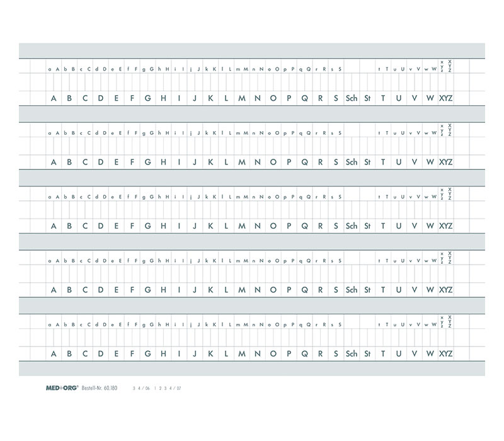Click large letter Q in the third row
The image size is (504, 441).
pos(305,226)
